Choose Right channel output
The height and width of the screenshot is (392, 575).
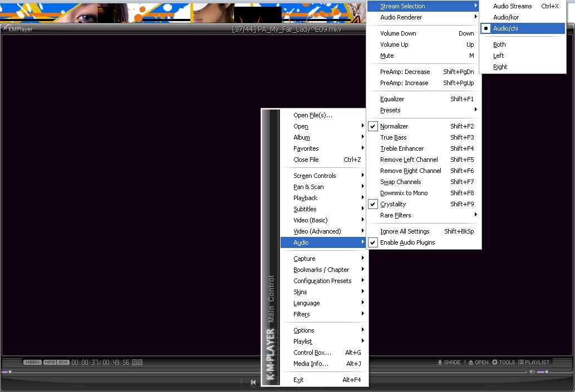pos(523,67)
